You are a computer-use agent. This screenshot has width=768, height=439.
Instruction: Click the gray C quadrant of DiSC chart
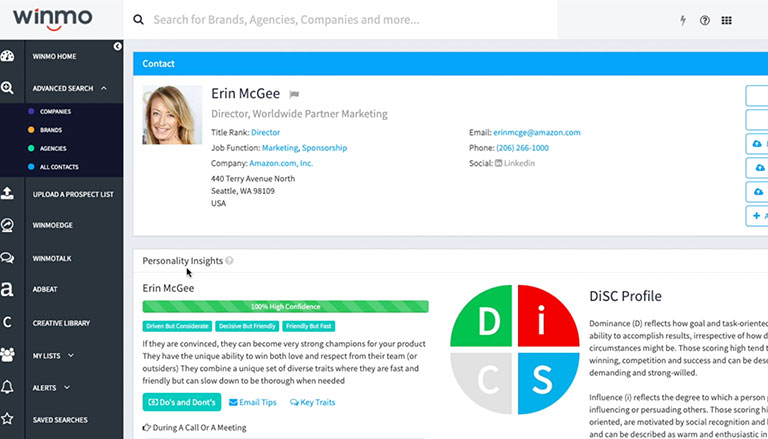[x=481, y=383]
